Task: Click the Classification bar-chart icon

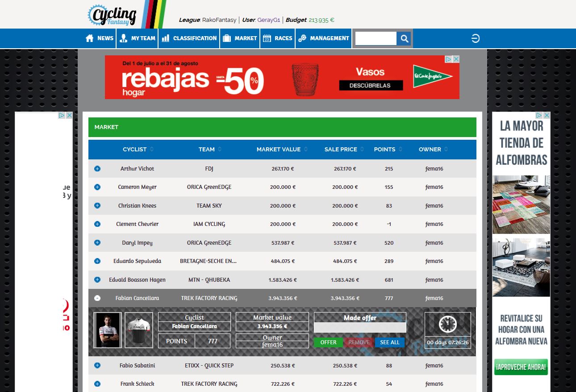Action: pos(166,38)
